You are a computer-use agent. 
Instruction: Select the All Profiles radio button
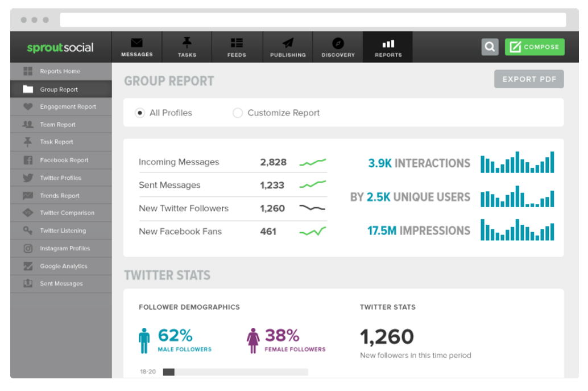[140, 113]
